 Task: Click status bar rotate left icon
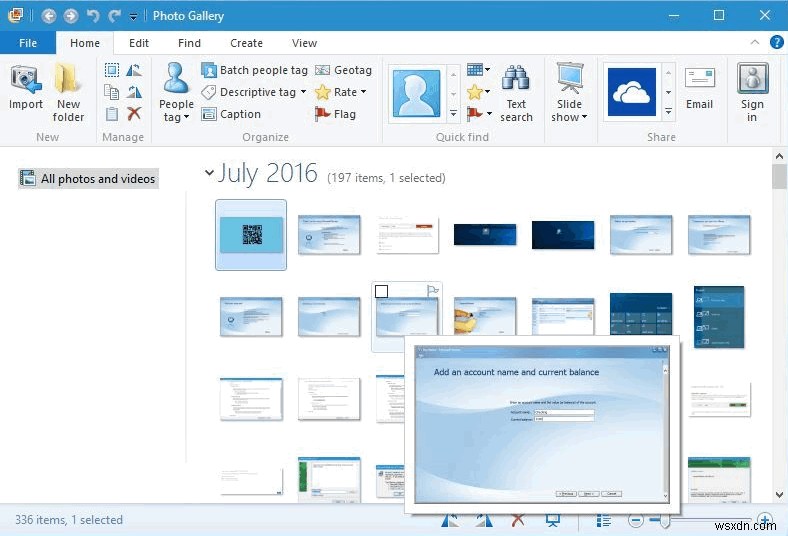coord(450,521)
